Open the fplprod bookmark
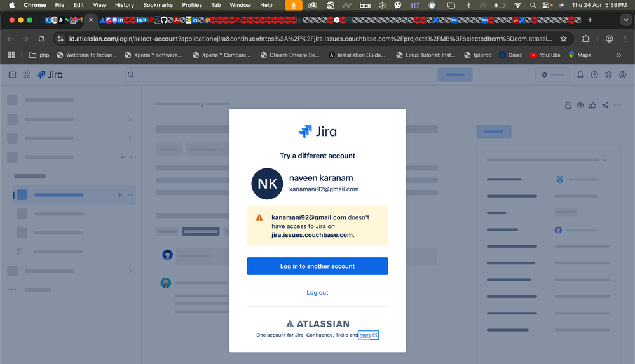Screen dimensions: 635x364 coord(478,55)
